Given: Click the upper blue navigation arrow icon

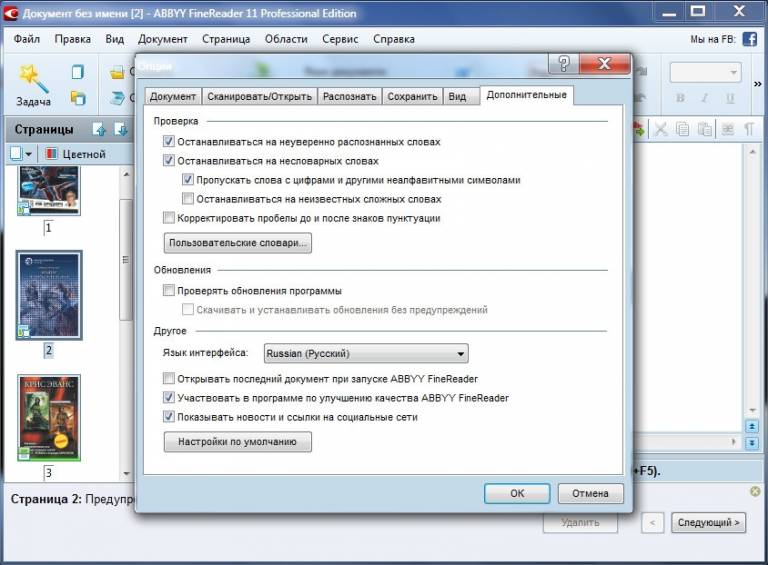Looking at the screenshot, I should click(752, 426).
